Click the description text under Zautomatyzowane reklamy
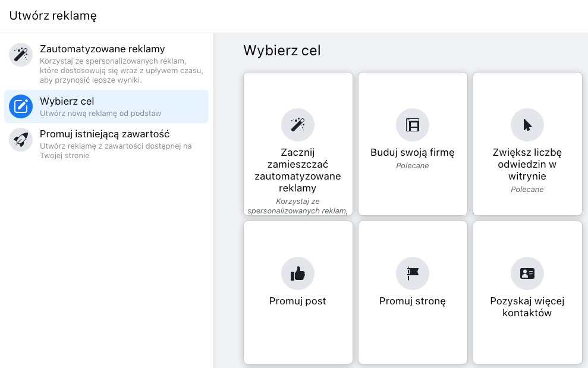The width and height of the screenshot is (588, 368). coord(121,70)
